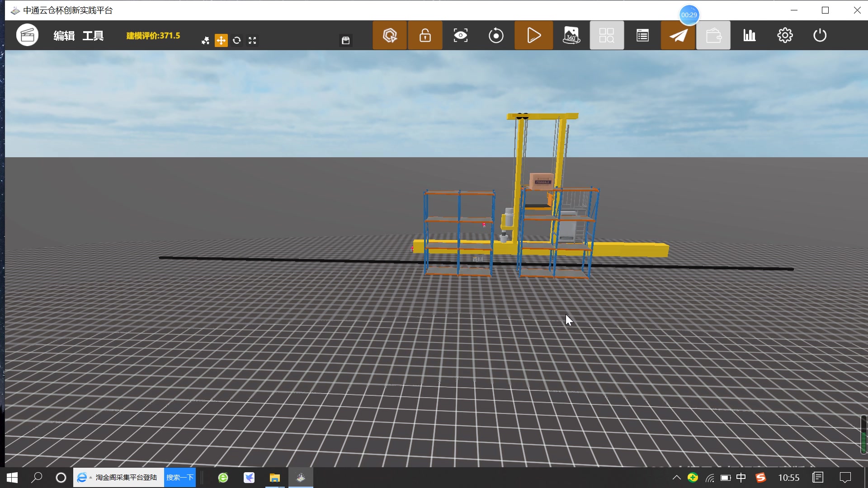868x488 pixels.
Task: Click the clapperboard scene icon
Action: click(27, 35)
